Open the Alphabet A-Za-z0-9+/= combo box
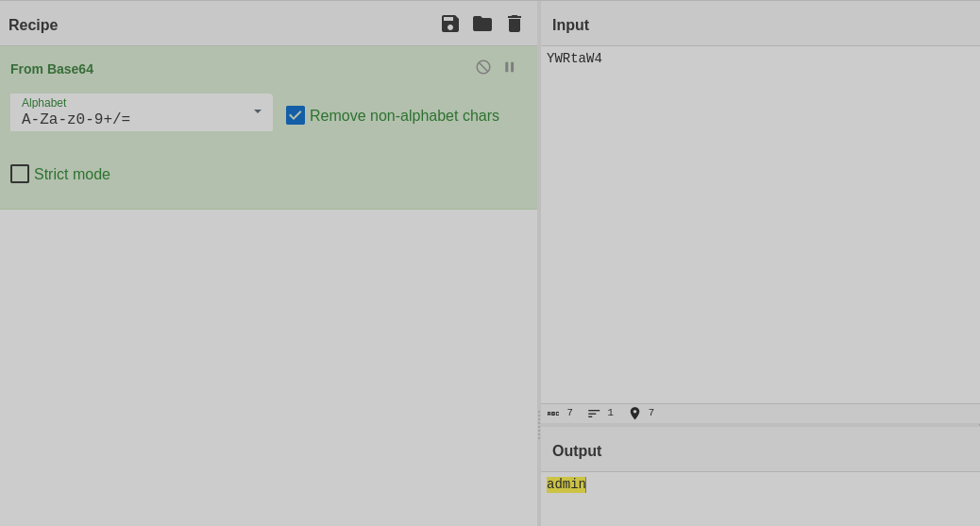Viewport: 980px width, 526px height. (x=132, y=113)
